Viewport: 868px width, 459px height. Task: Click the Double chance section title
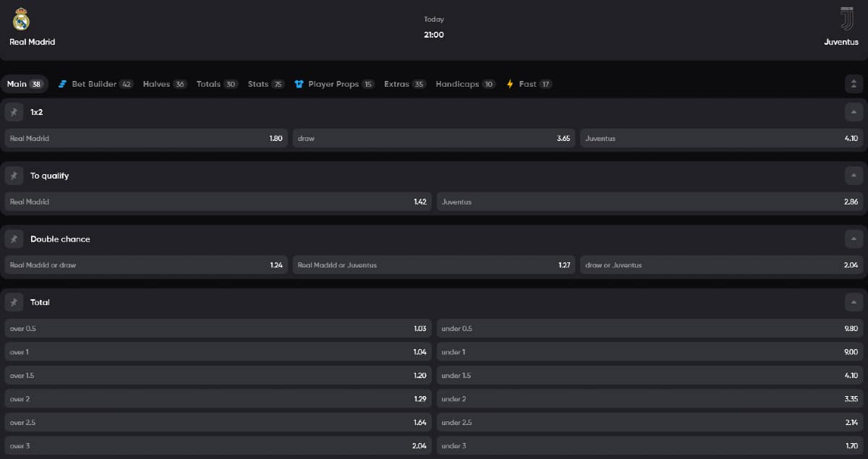pos(60,239)
